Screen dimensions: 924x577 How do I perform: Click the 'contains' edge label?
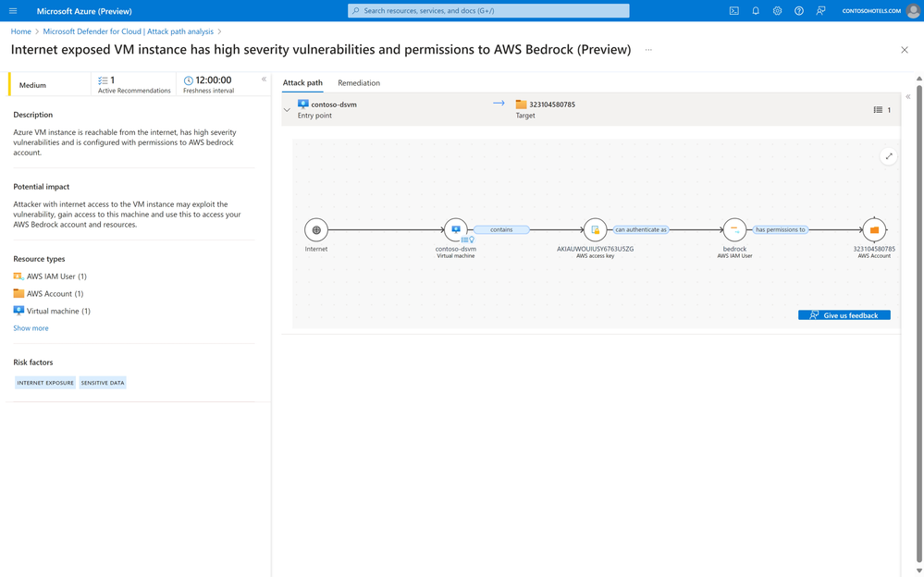[501, 230]
